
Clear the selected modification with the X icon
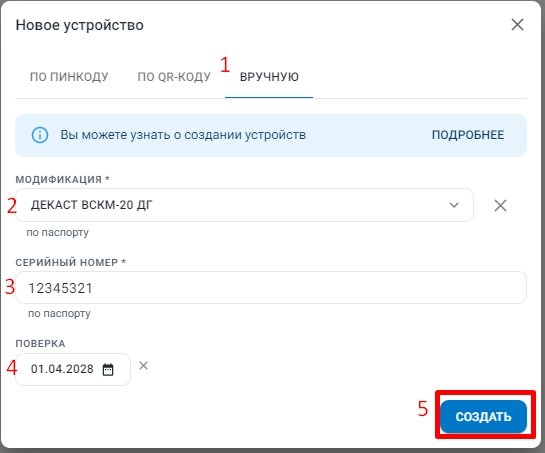[x=500, y=205]
